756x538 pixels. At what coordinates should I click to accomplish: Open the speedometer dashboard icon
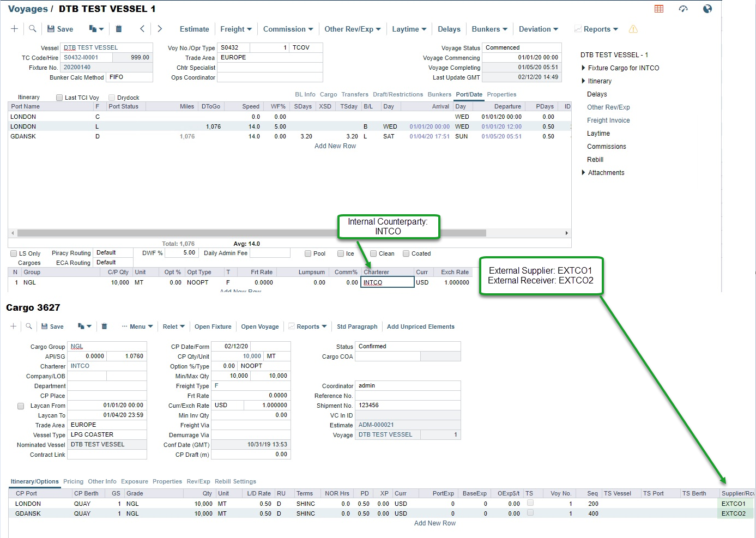[x=683, y=9]
